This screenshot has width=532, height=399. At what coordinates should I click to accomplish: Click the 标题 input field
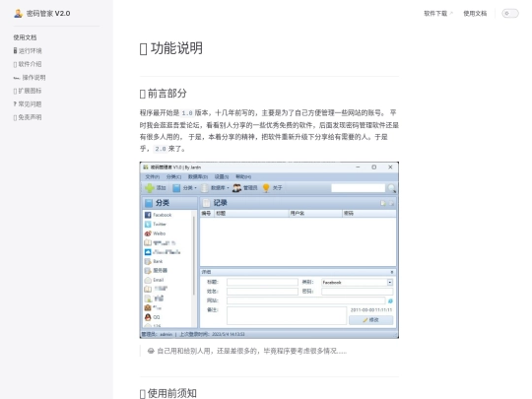262,282
